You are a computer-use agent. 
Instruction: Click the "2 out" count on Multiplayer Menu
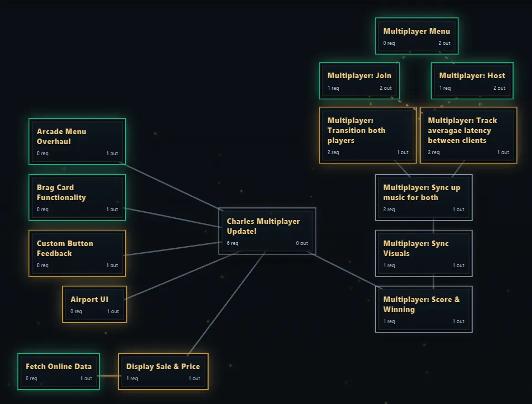445,43
